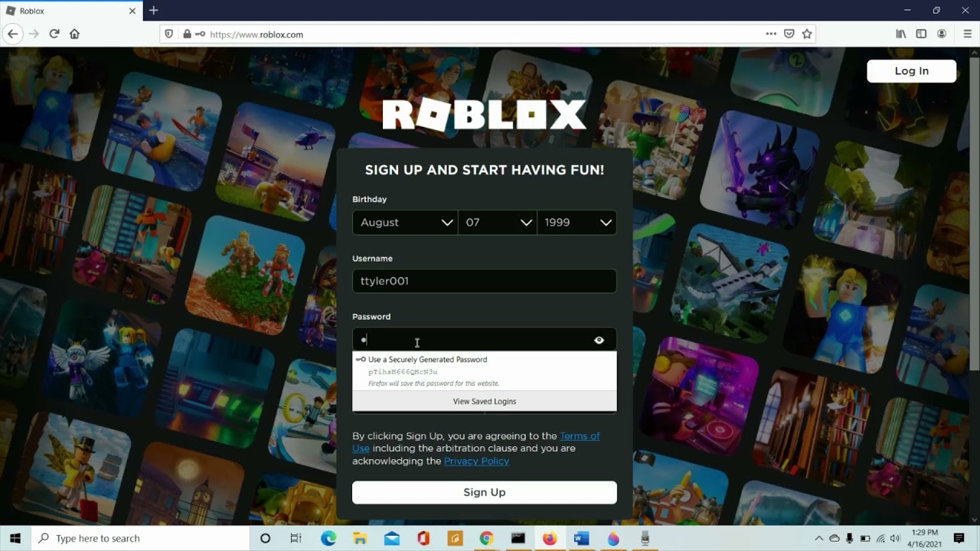Go to the Firefox home page
Image resolution: width=980 pixels, height=551 pixels.
[x=74, y=34]
